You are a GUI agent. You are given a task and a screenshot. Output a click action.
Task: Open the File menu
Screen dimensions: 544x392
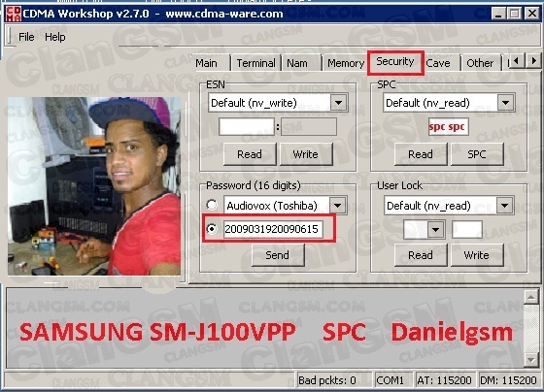click(x=26, y=37)
